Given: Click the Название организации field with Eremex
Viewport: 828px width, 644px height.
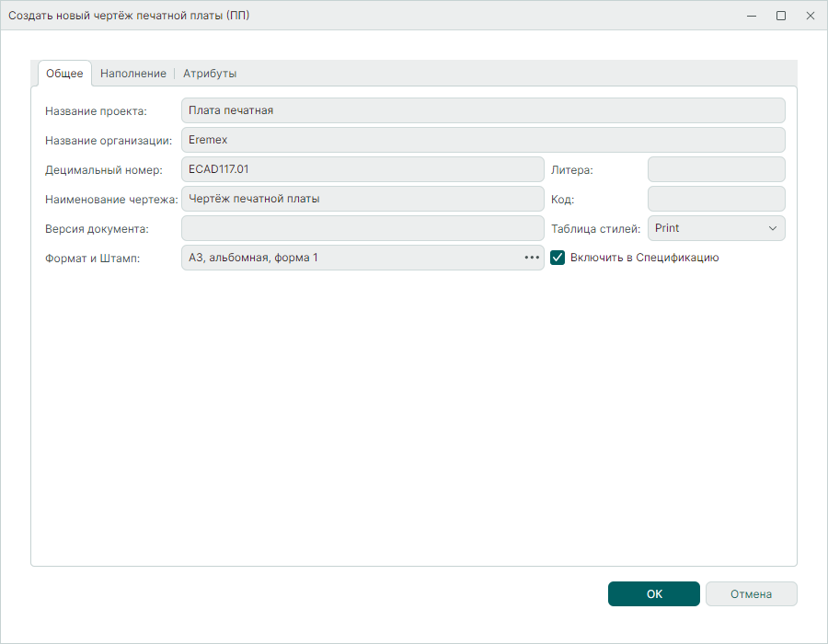Looking at the screenshot, I should pyautogui.click(x=483, y=140).
